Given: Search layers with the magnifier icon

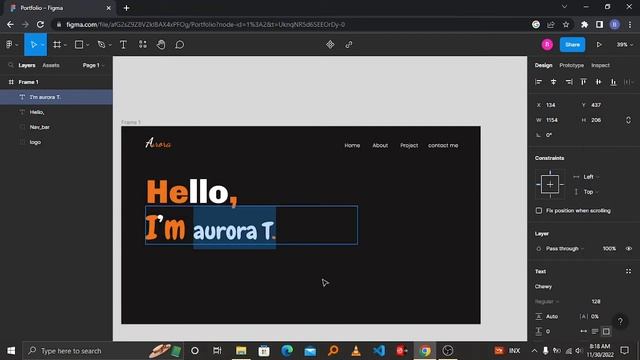Looking at the screenshot, I should point(11,65).
